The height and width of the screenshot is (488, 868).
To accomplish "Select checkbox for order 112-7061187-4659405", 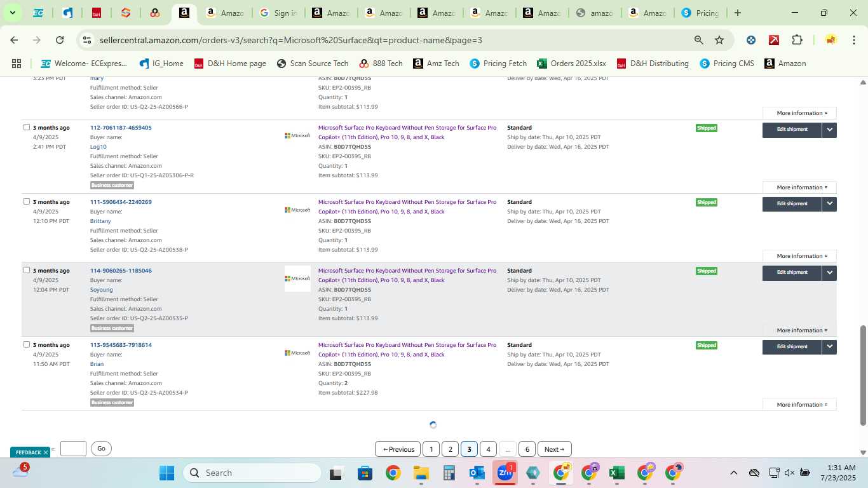I will [27, 127].
